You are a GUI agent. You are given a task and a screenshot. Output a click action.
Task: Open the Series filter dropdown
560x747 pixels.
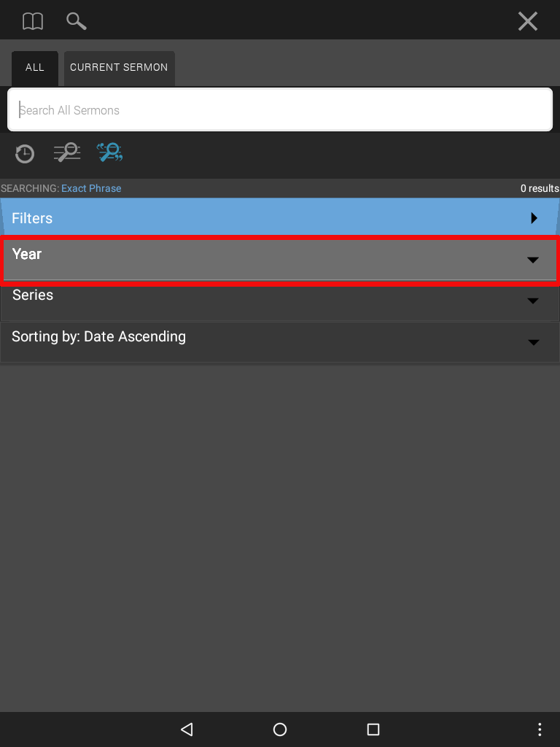pyautogui.click(x=280, y=301)
